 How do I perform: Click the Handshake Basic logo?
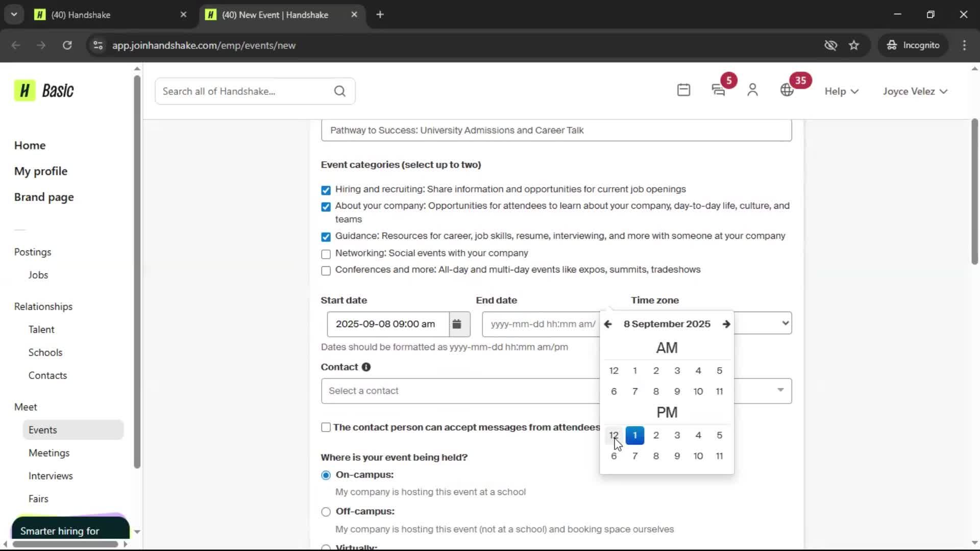pyautogui.click(x=44, y=91)
